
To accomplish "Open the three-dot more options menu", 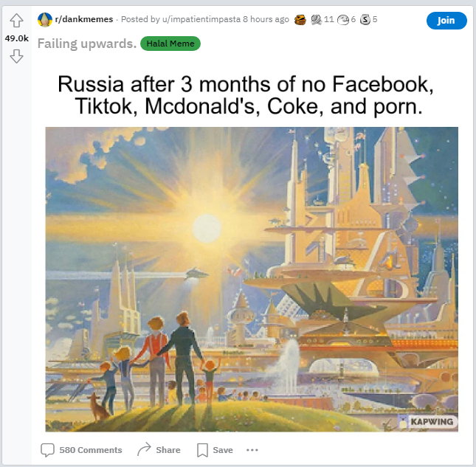I will click(252, 450).
